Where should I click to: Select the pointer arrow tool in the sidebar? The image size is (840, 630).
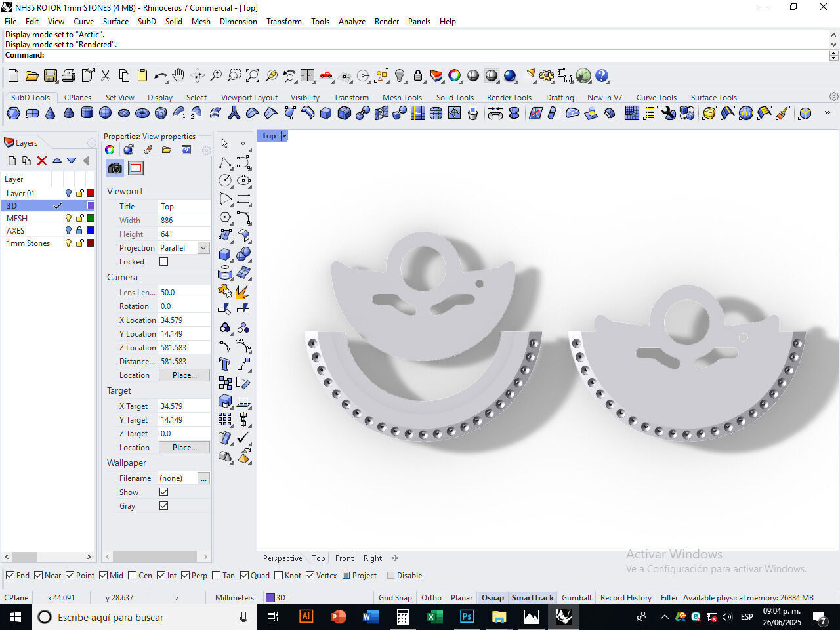click(225, 143)
